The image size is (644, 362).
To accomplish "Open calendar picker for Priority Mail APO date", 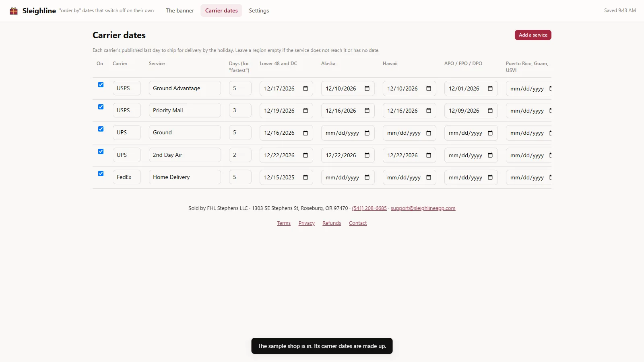I will point(490,111).
